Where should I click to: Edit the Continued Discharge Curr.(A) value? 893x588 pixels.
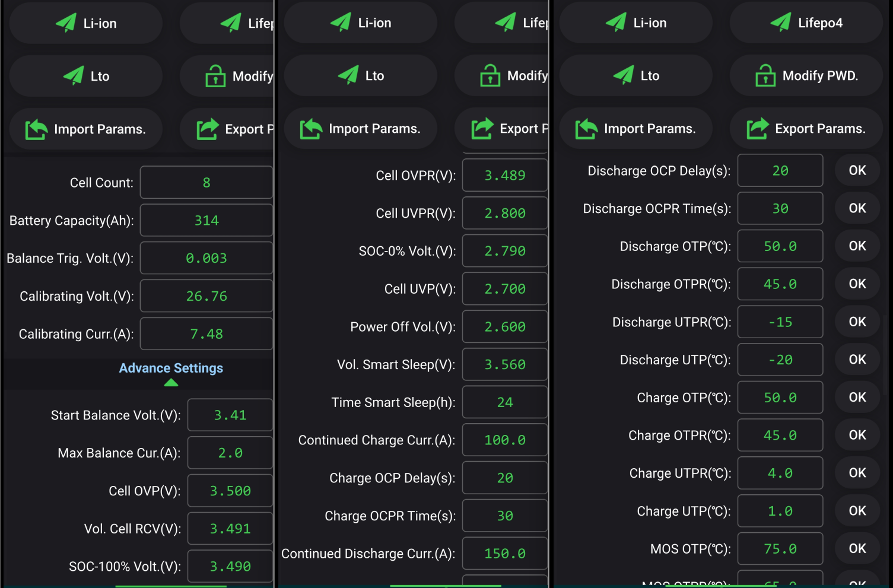pos(504,554)
